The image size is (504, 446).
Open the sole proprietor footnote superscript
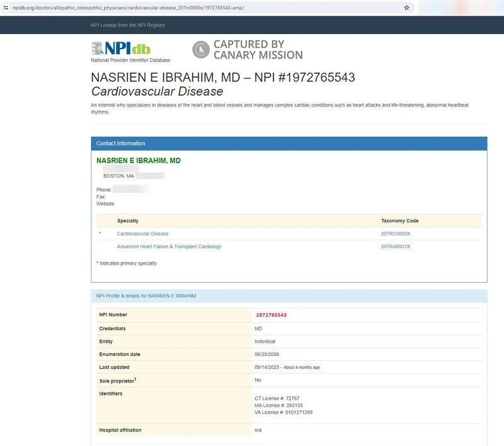tap(135, 379)
